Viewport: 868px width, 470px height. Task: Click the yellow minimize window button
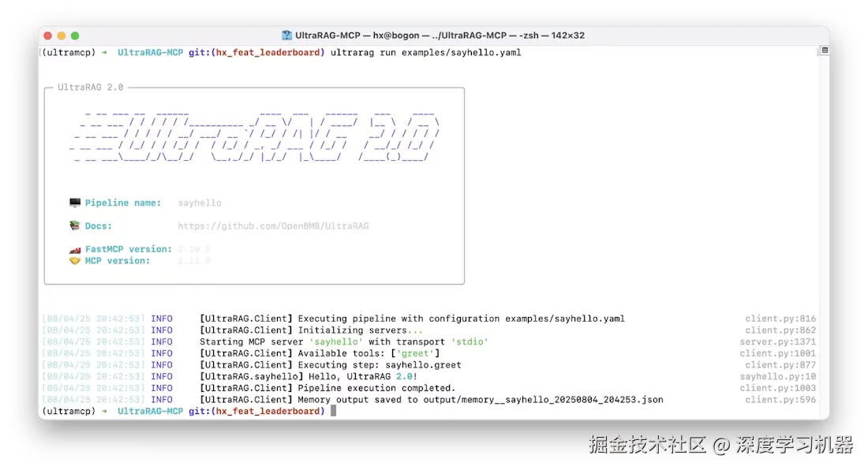coord(62,36)
